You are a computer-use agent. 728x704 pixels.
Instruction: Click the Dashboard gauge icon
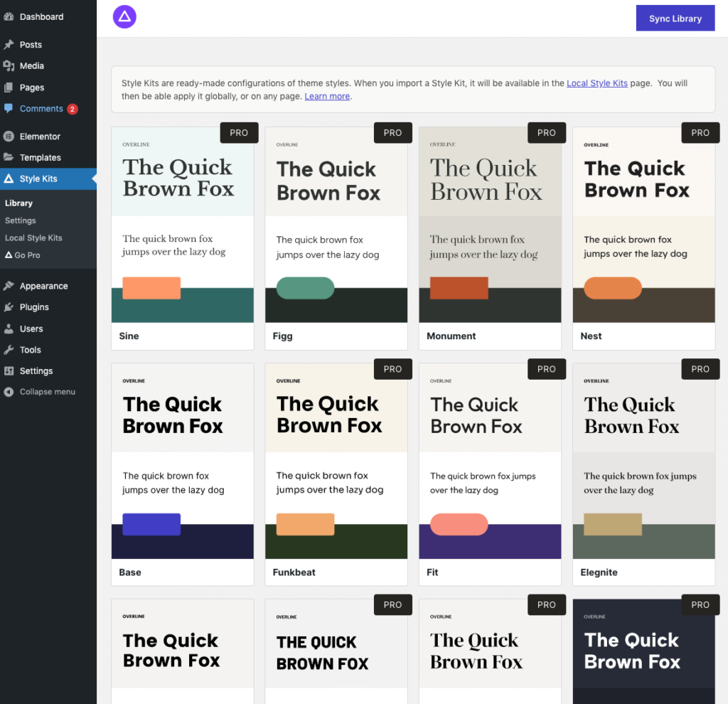point(9,17)
